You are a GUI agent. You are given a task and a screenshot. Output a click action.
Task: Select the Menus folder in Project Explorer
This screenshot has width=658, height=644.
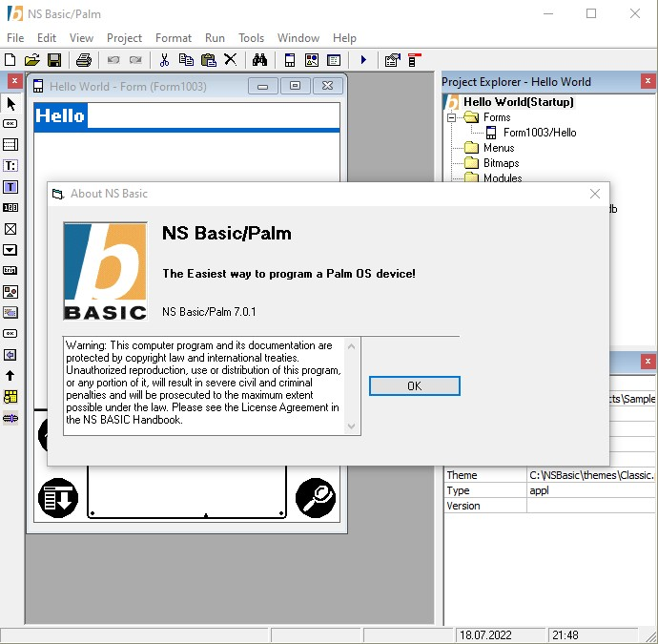tap(499, 148)
